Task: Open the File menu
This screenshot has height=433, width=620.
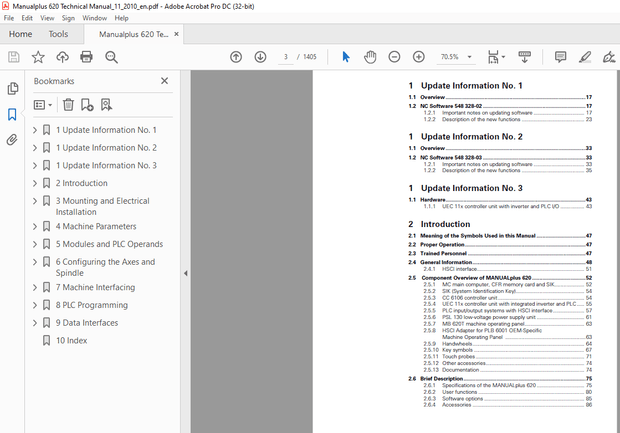Action: click(x=9, y=18)
